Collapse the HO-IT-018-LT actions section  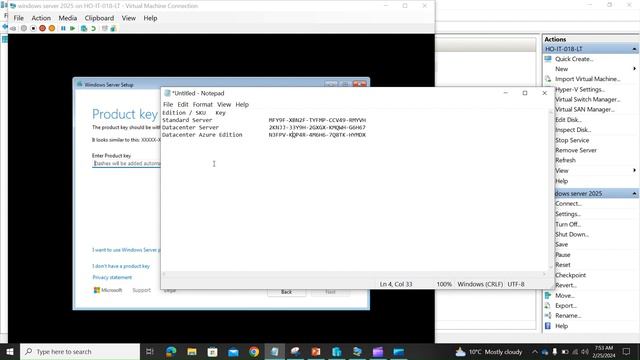point(634,49)
